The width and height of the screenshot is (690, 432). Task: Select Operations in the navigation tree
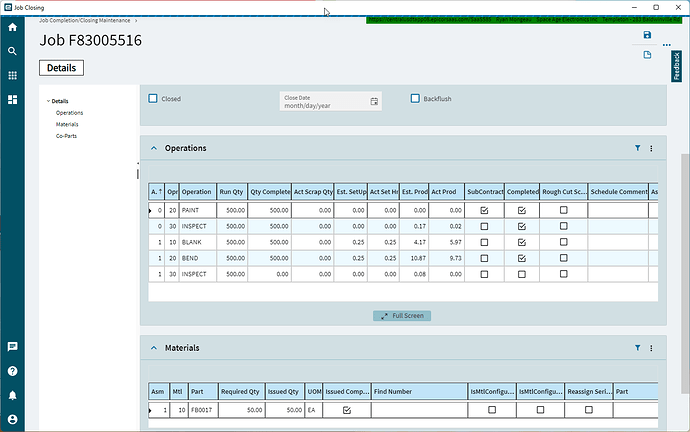(x=69, y=113)
